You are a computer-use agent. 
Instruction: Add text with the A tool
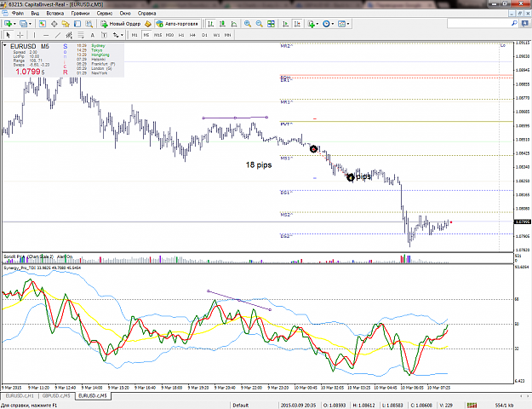coord(92,35)
